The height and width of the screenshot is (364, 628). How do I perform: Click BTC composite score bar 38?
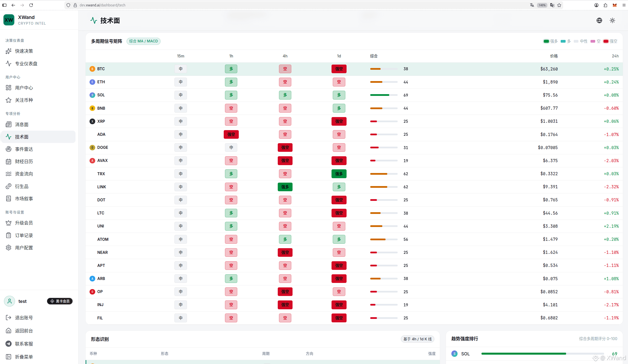[x=384, y=69]
